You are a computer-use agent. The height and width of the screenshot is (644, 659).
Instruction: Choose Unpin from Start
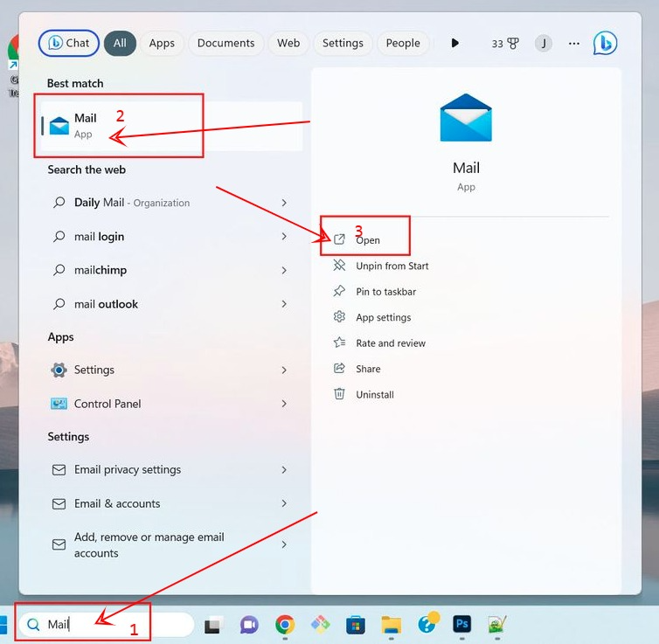[381, 266]
